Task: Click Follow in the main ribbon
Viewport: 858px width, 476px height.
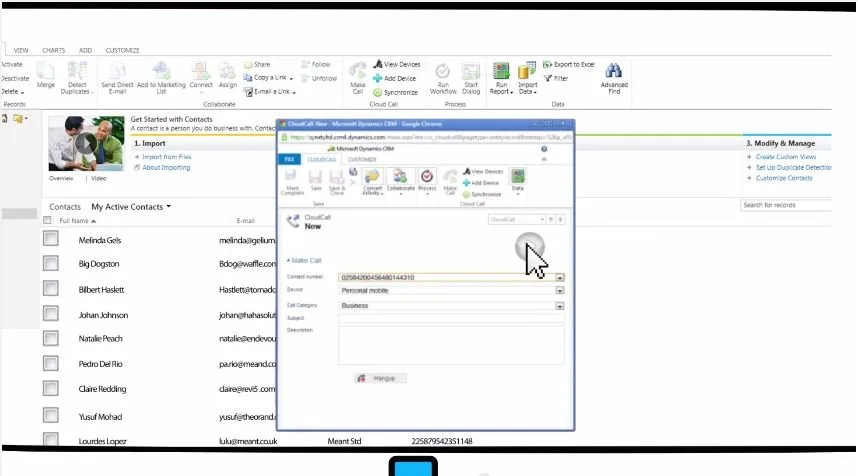Action: pos(316,65)
